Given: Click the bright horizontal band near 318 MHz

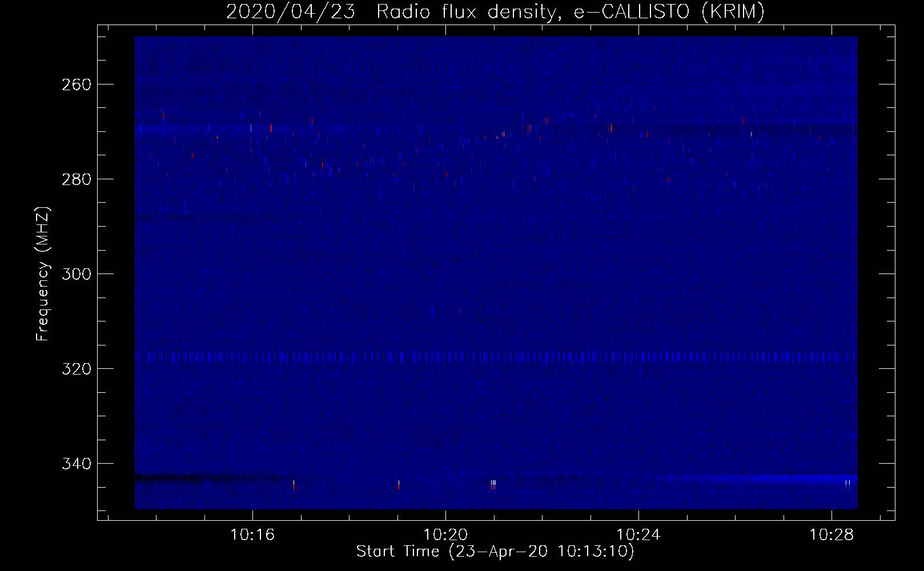Looking at the screenshot, I should 496,357.
